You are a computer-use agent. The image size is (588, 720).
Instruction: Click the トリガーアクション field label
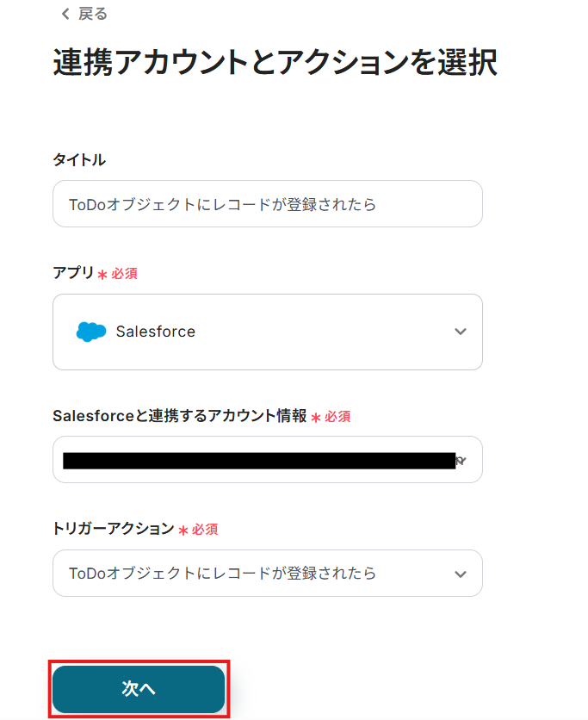[x=113, y=528]
